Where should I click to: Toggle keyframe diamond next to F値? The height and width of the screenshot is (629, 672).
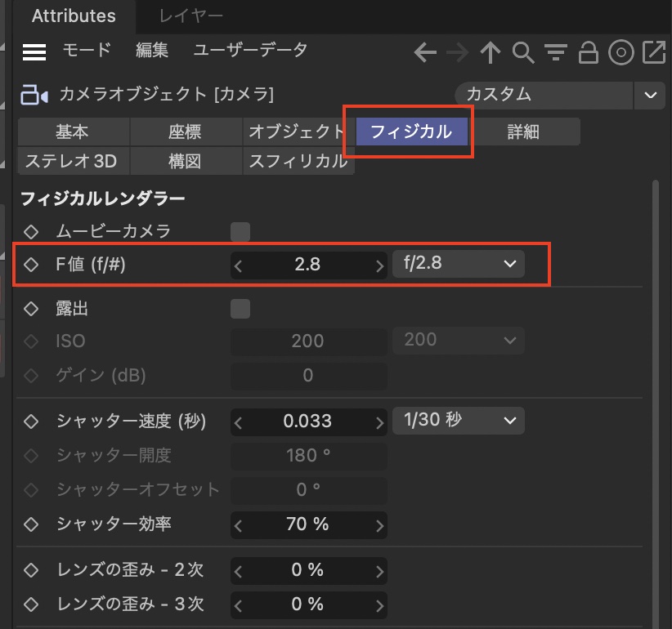(31, 265)
